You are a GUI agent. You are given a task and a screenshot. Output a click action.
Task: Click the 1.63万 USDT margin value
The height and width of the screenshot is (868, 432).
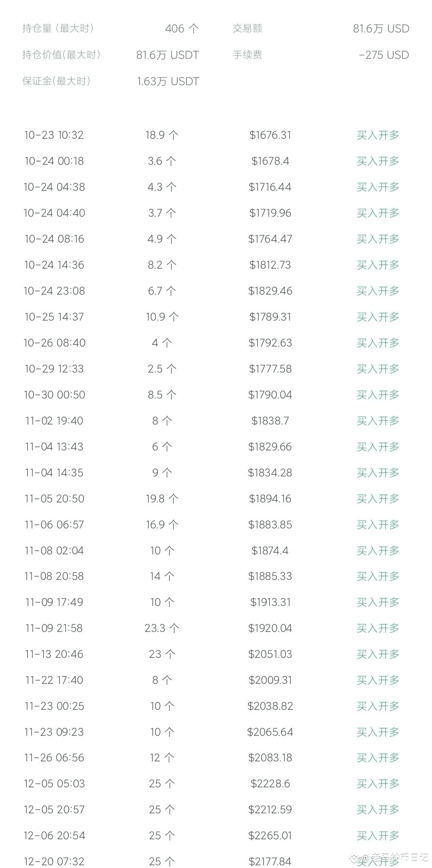point(168,82)
